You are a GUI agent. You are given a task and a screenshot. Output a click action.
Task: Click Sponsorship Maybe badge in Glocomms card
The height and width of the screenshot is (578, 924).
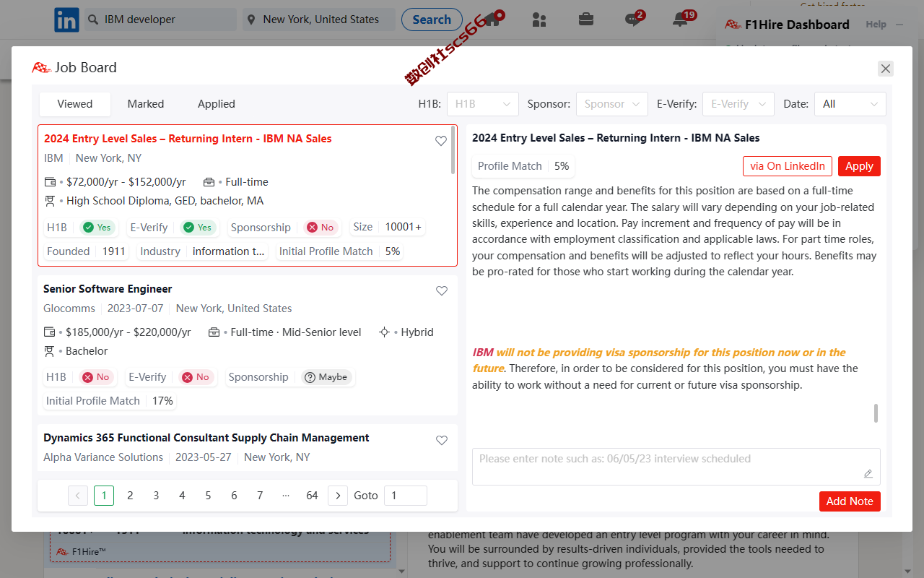click(x=326, y=377)
